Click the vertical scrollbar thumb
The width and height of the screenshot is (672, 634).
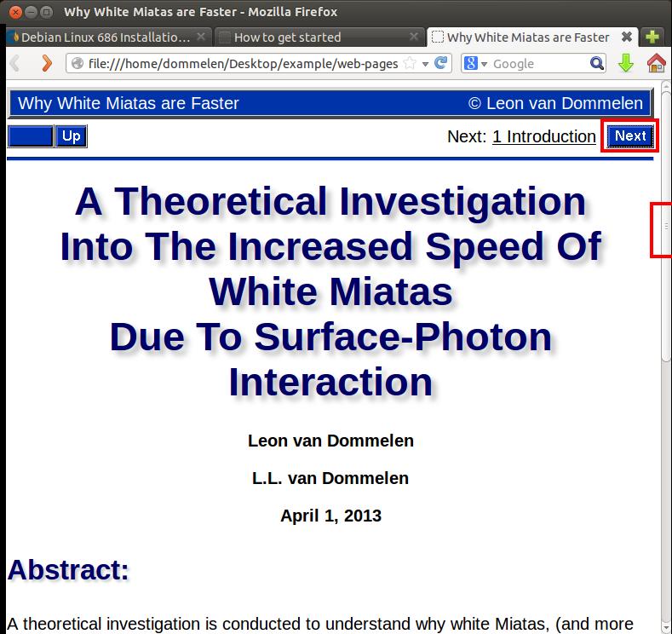pos(665,228)
